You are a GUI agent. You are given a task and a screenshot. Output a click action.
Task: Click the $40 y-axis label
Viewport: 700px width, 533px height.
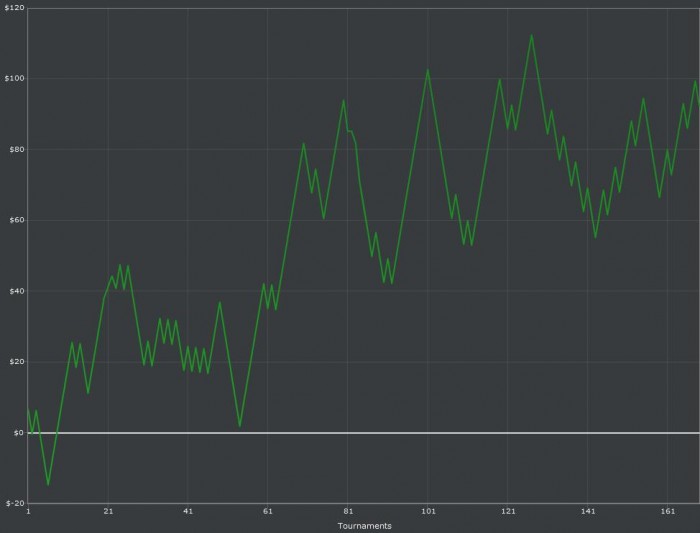17,291
